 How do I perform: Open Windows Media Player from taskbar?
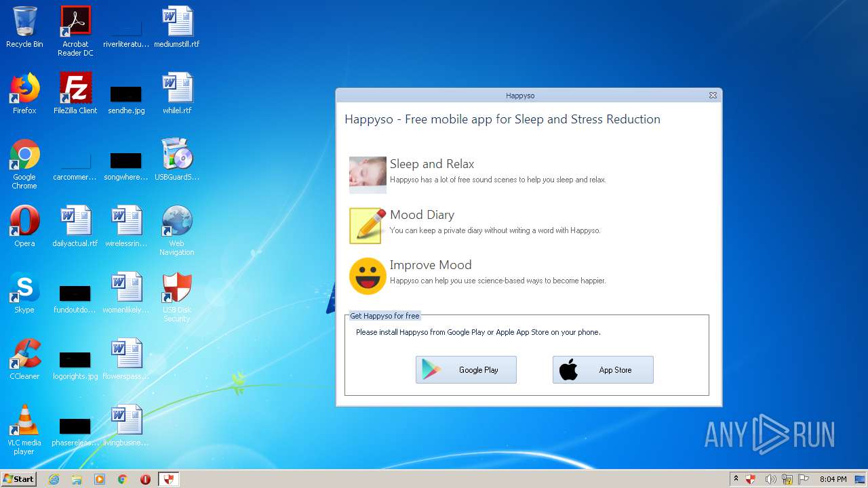point(100,479)
